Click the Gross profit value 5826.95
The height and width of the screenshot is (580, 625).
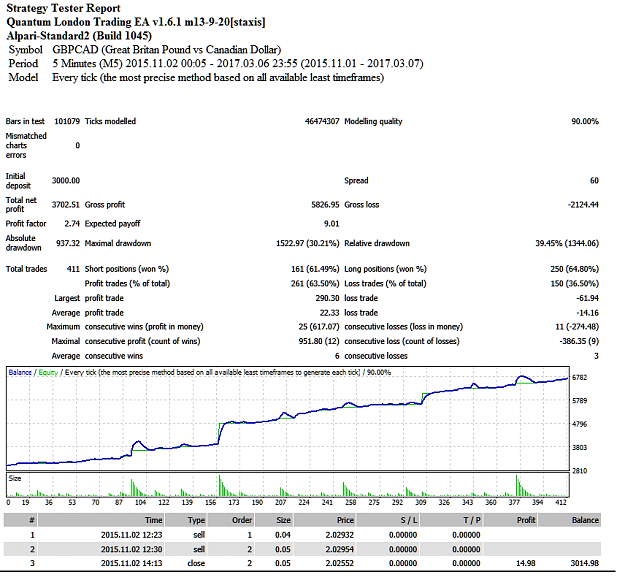tap(325, 204)
